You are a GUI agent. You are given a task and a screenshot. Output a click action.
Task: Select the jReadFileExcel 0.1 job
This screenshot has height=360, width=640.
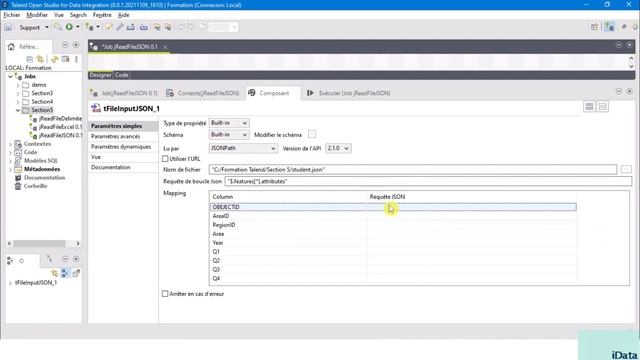pos(60,127)
